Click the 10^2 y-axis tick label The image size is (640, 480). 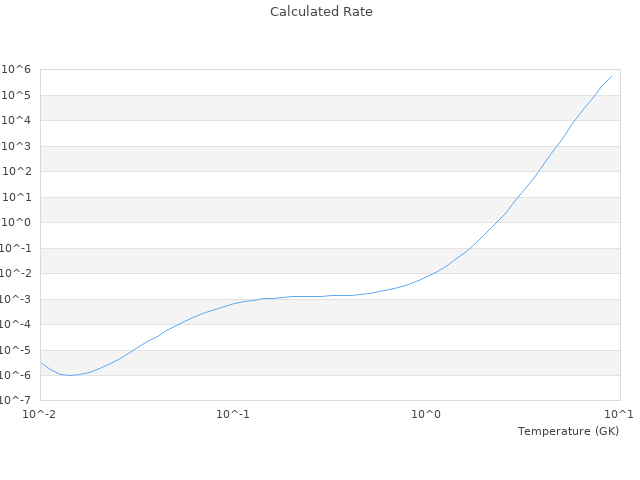click(x=17, y=172)
